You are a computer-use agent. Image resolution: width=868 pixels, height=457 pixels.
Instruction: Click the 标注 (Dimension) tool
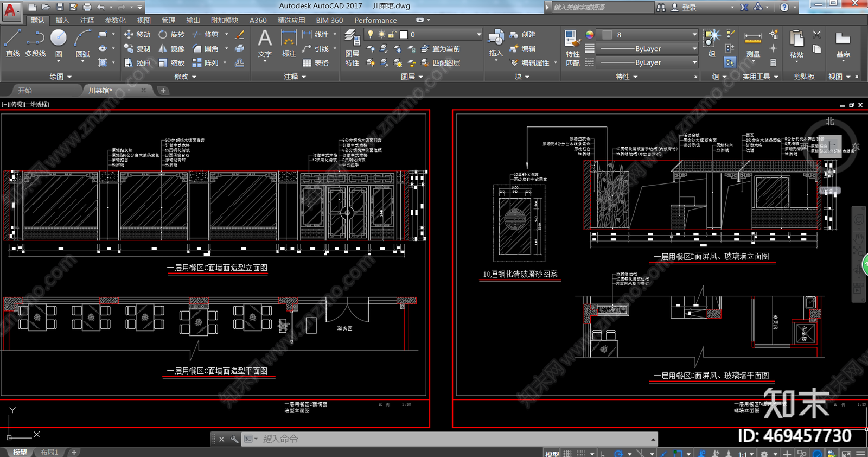tap(289, 43)
